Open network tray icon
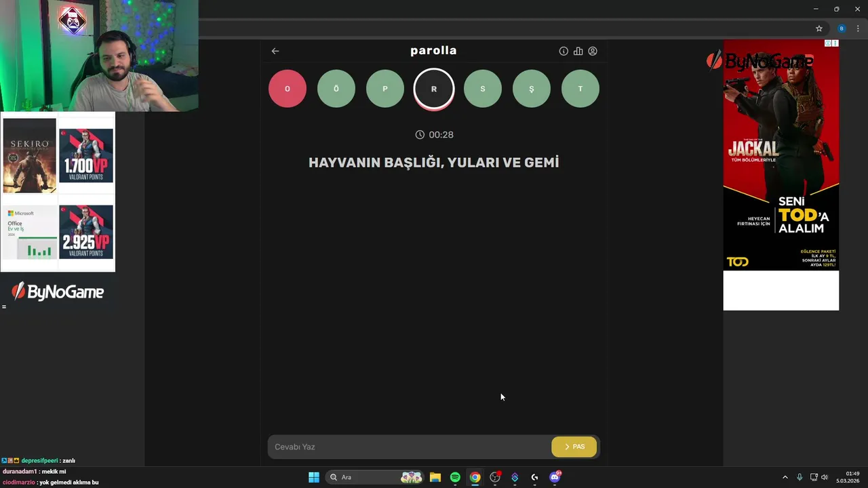The image size is (868, 488). point(814,477)
